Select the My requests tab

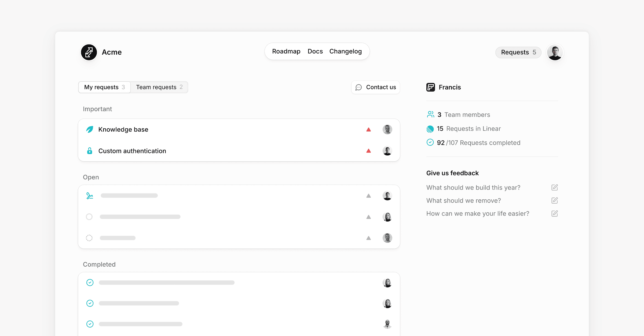pos(104,87)
